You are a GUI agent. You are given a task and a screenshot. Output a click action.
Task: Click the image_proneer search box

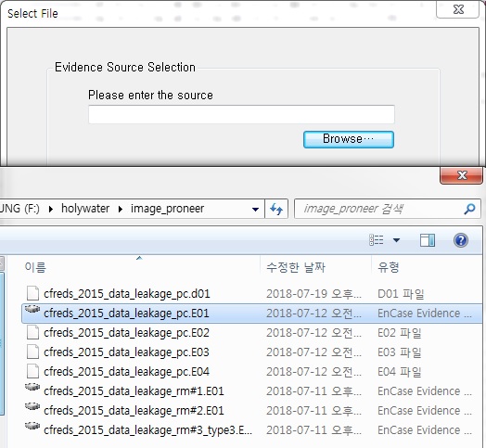[x=387, y=209]
